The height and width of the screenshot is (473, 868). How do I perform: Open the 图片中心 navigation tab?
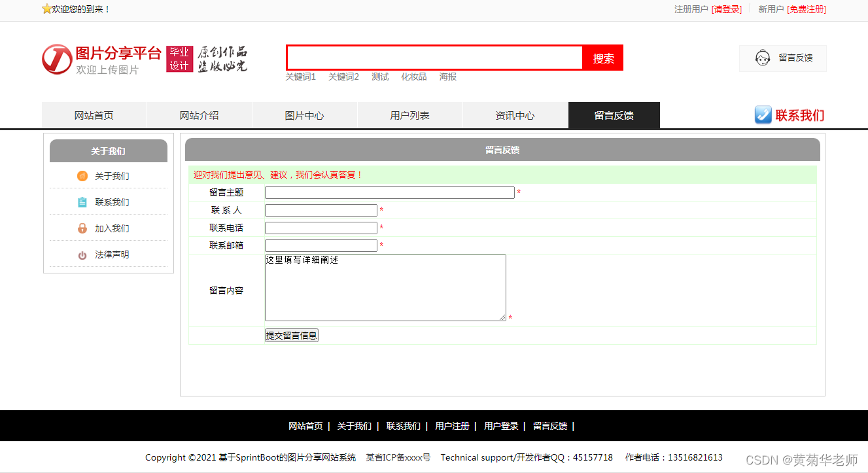point(305,115)
